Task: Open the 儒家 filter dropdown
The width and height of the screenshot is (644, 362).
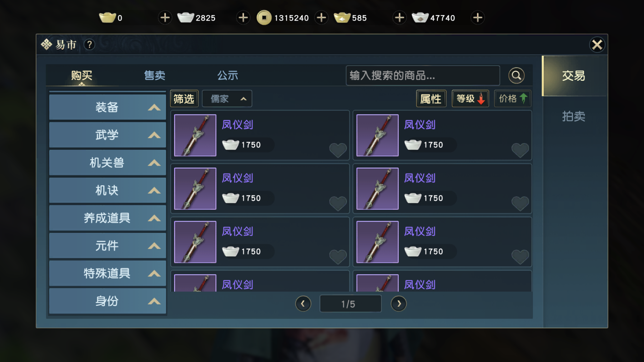Action: coord(227,98)
